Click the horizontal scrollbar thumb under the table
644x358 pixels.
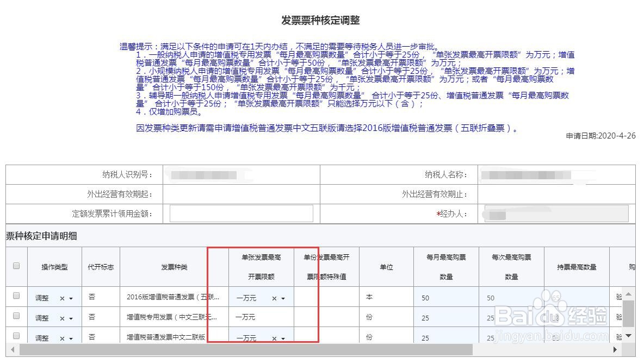[x=246, y=350]
